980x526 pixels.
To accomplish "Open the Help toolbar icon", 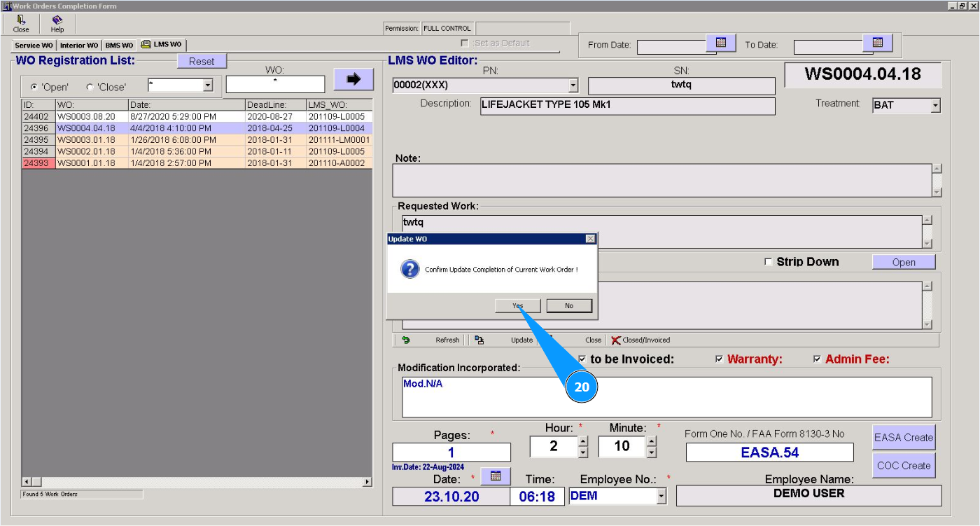I will 57,20.
